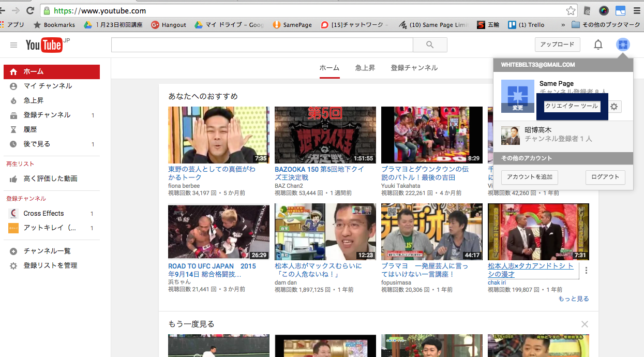
Task: Click the browser reload button
Action: click(x=31, y=10)
